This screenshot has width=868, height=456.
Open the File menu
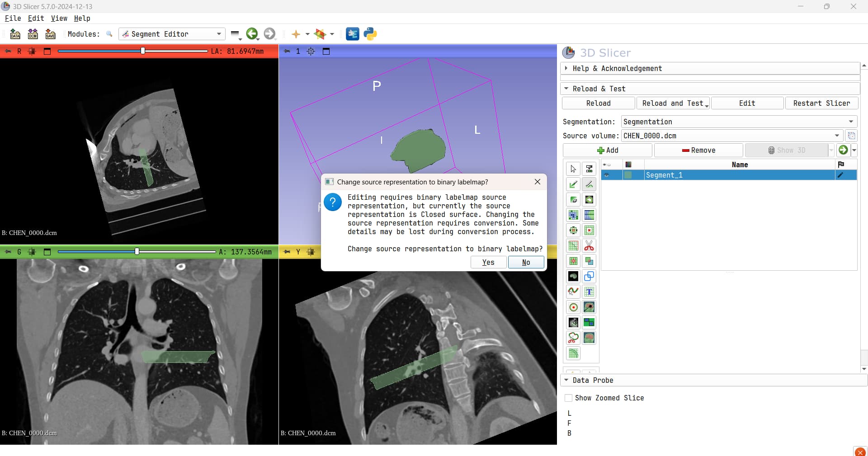[x=13, y=19]
